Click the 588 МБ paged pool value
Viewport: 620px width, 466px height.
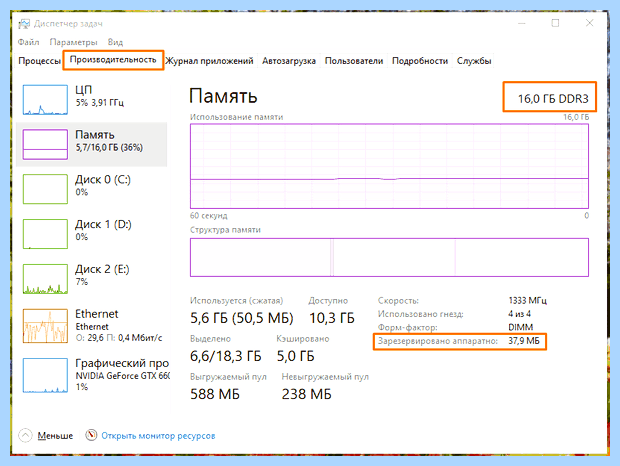(x=215, y=394)
